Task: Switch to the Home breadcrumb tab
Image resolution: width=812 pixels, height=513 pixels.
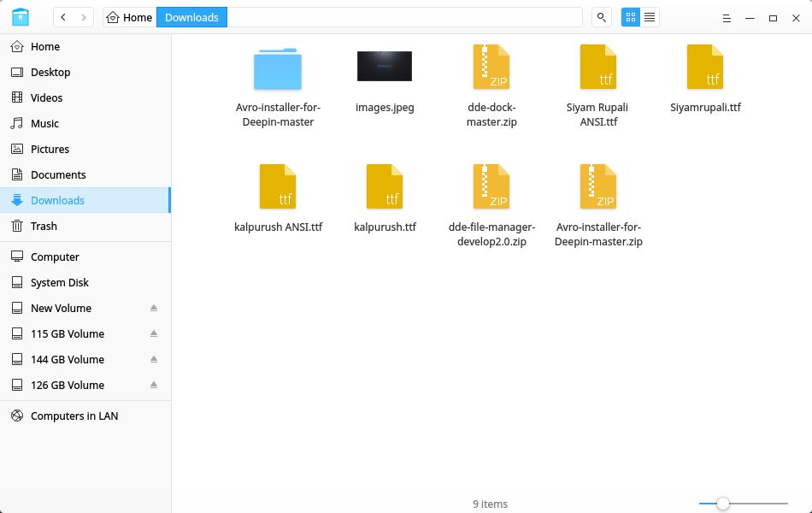Action: tap(134, 16)
